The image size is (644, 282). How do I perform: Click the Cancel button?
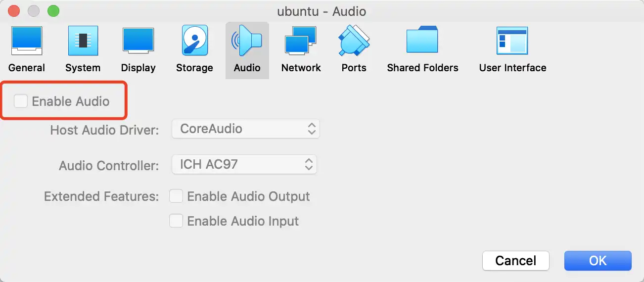(x=516, y=261)
